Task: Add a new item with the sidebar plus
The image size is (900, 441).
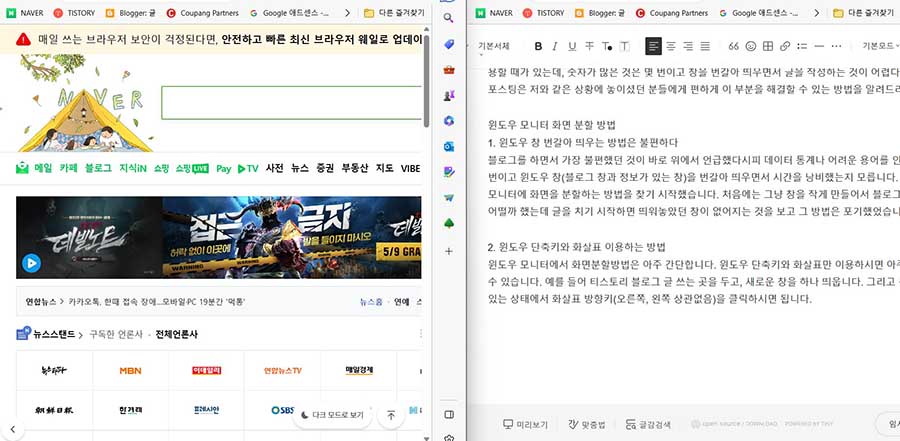Action: pyautogui.click(x=449, y=251)
